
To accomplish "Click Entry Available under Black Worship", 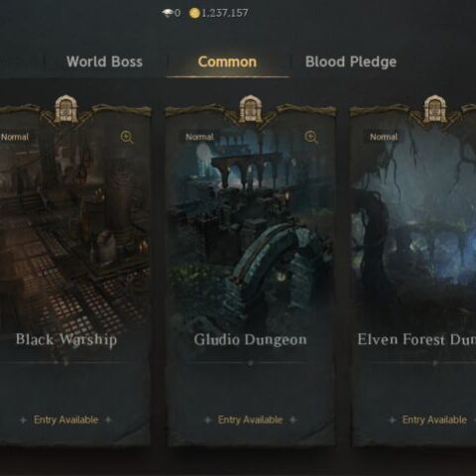I will tap(66, 419).
